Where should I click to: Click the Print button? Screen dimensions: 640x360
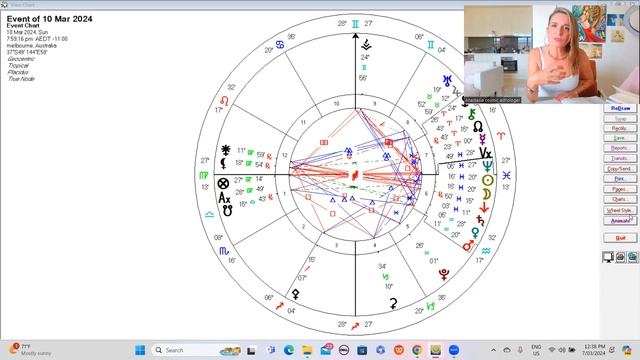(620, 179)
